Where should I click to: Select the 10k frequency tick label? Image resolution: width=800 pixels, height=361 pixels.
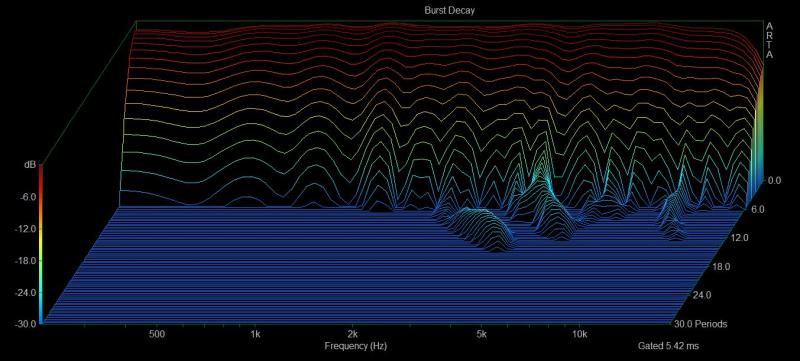[579, 334]
